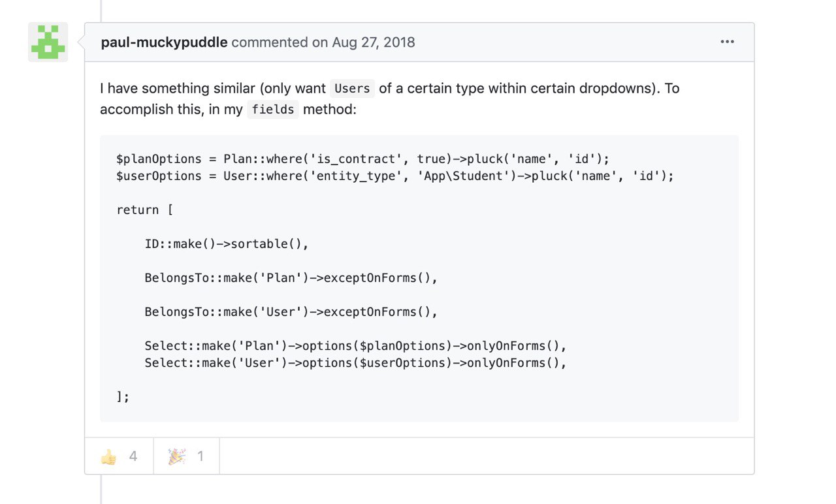Click the closing '];' code line
Viewport: 836px width, 504px height.
[x=123, y=396]
